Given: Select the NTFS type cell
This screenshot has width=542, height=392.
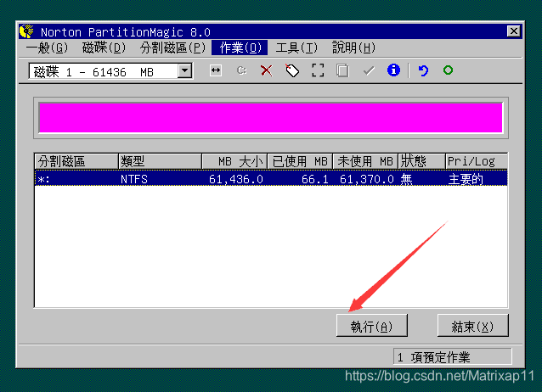Looking at the screenshot, I should (x=134, y=179).
